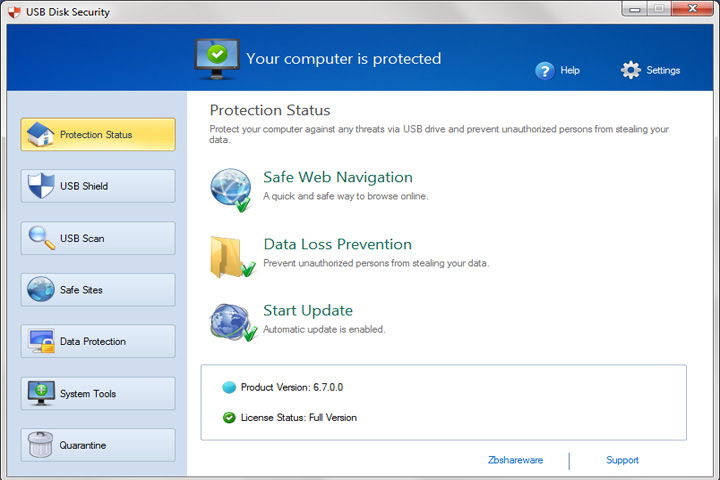Minimize the USB Disk Security window

point(634,9)
